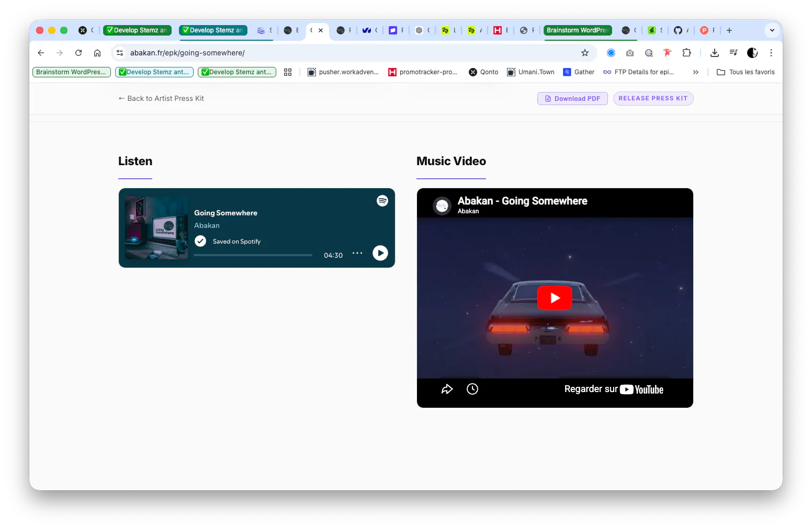View site information for abakan.fr
The image size is (812, 529).
tap(120, 53)
